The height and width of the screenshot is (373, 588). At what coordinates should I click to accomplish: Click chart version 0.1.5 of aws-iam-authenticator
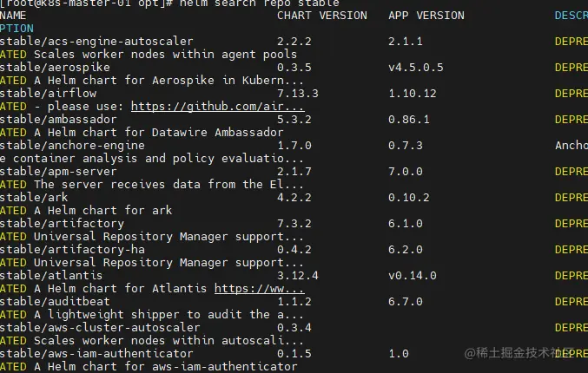point(294,354)
